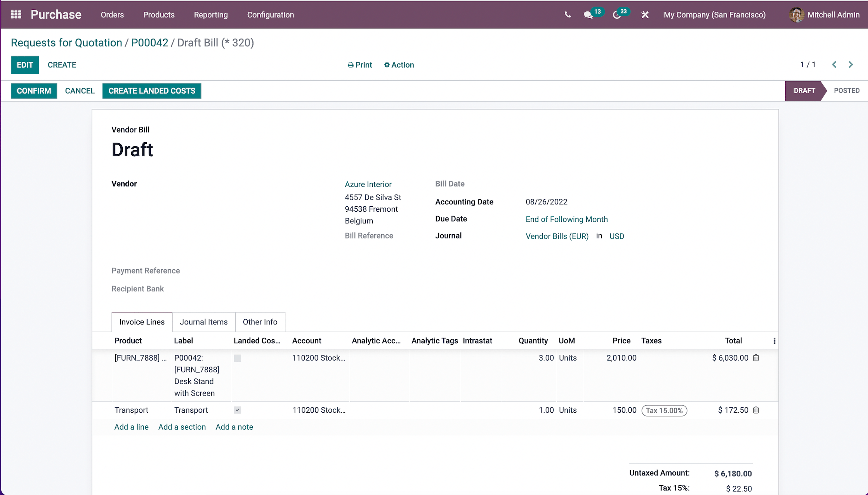Viewport: 868px width, 495px height.
Task: Delete the Desk Stand invoice line
Action: [756, 358]
